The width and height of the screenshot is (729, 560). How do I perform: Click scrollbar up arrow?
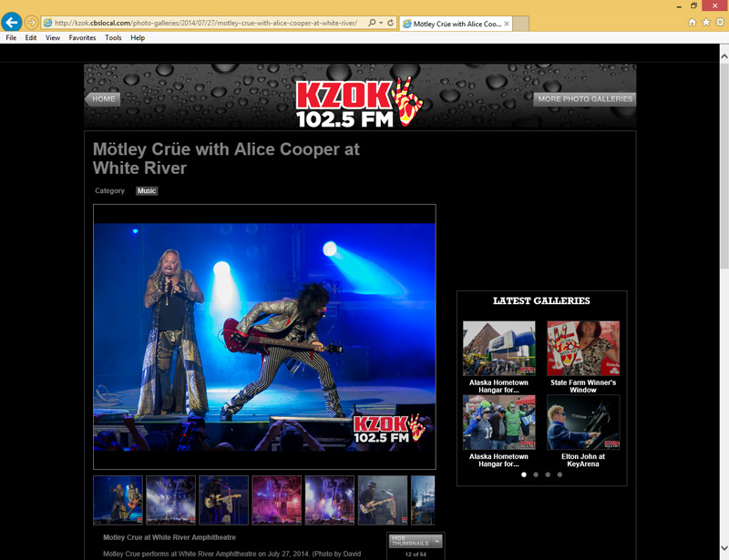point(724,56)
